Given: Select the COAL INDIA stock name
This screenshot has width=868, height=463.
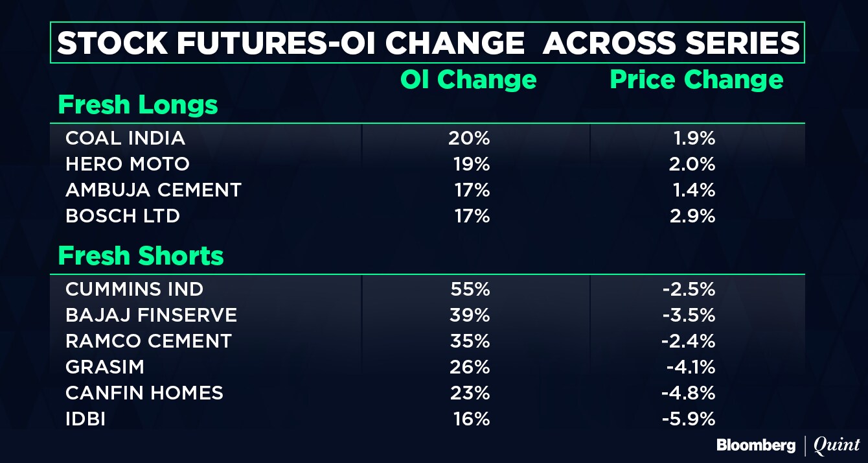Looking at the screenshot, I should [x=125, y=138].
